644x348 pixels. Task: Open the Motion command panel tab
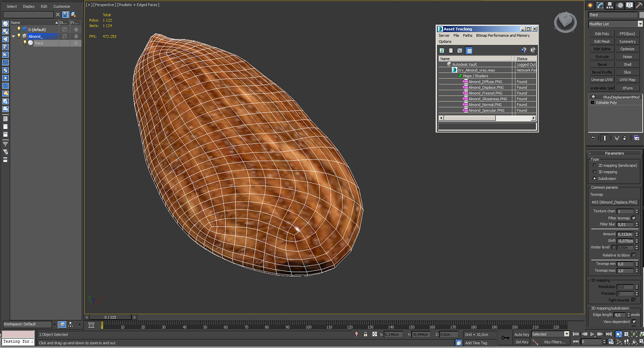620,5
